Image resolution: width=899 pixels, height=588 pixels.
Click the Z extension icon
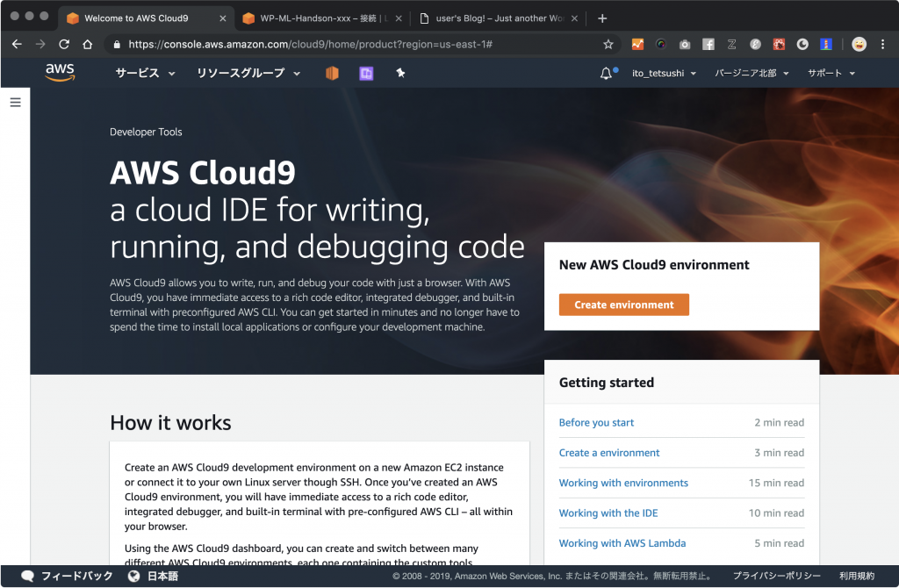click(x=731, y=44)
